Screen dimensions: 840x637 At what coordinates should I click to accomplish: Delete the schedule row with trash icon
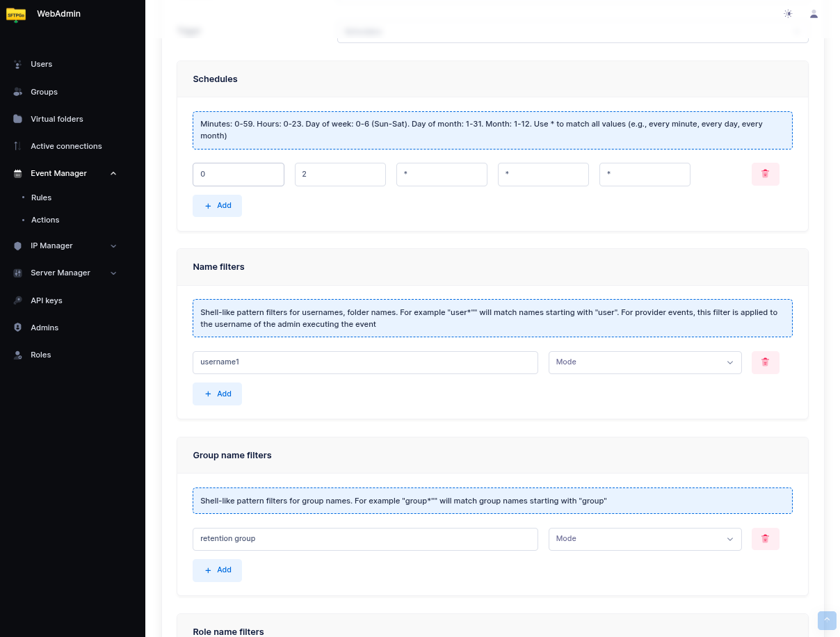[765, 174]
